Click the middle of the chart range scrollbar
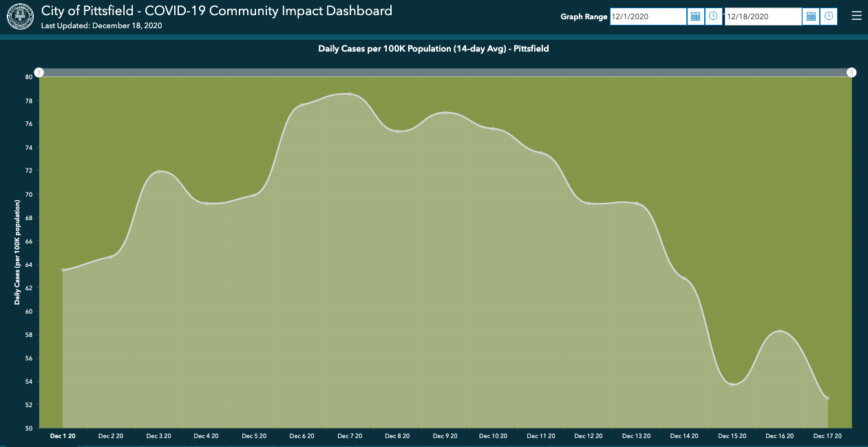Viewport: 868px width, 447px height. tap(445, 72)
